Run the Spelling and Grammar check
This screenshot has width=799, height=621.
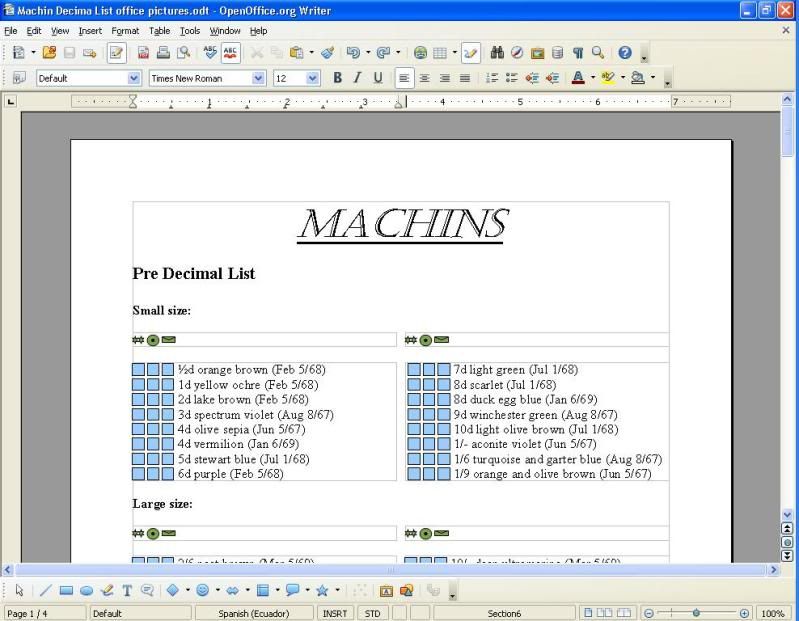point(210,52)
